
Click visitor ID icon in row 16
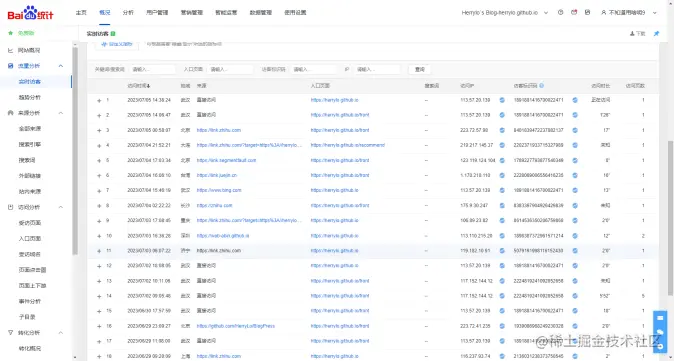(x=575, y=326)
